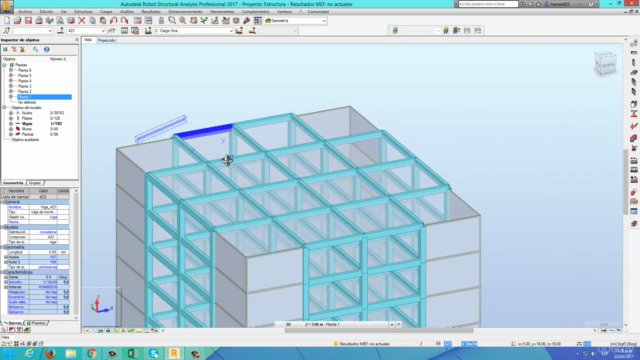Undo the last action with the curved arrow
The image size is (640, 360).
(x=113, y=20)
